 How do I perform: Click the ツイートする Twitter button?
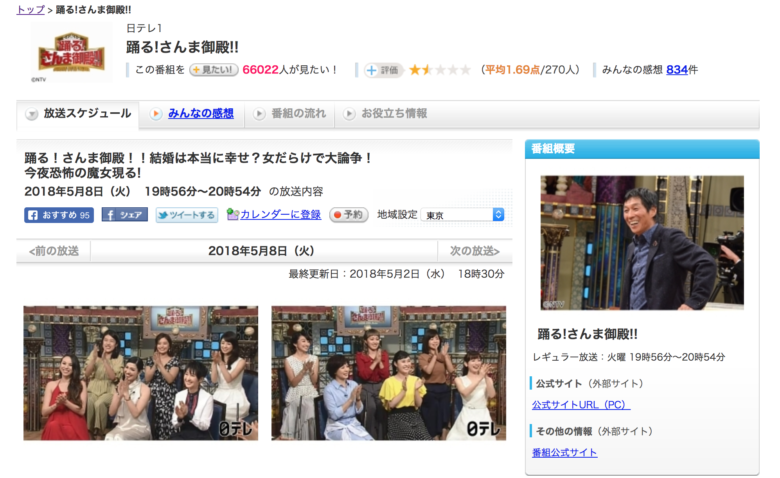point(187,215)
